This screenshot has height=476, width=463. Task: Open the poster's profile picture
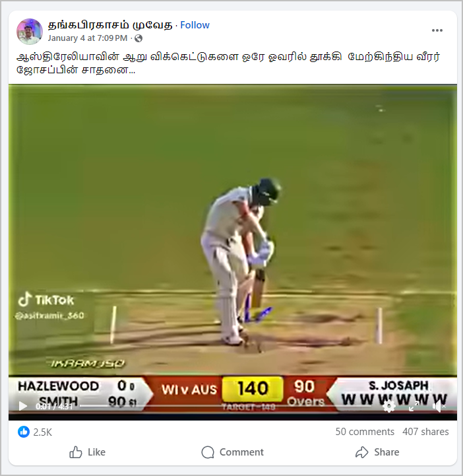click(x=30, y=31)
